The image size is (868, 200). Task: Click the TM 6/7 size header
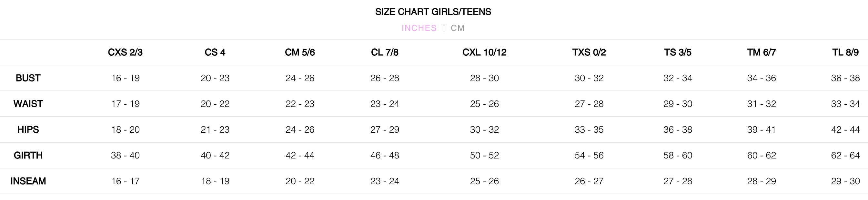(761, 52)
